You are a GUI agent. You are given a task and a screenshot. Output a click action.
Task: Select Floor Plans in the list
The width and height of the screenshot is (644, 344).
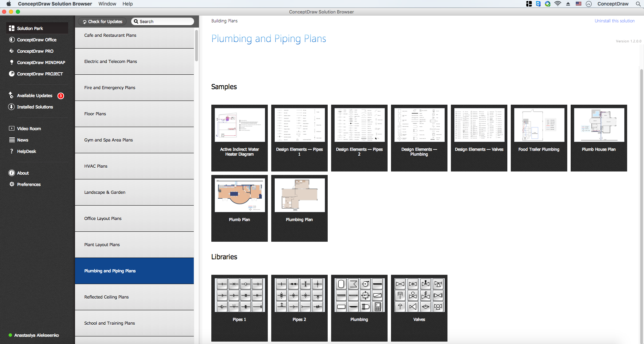[x=134, y=114]
